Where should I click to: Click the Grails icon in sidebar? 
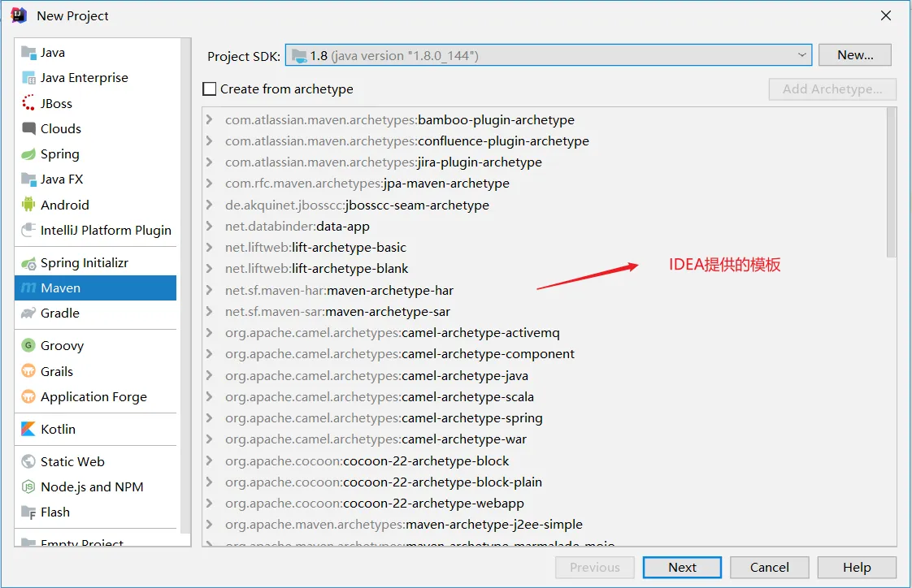(x=28, y=371)
